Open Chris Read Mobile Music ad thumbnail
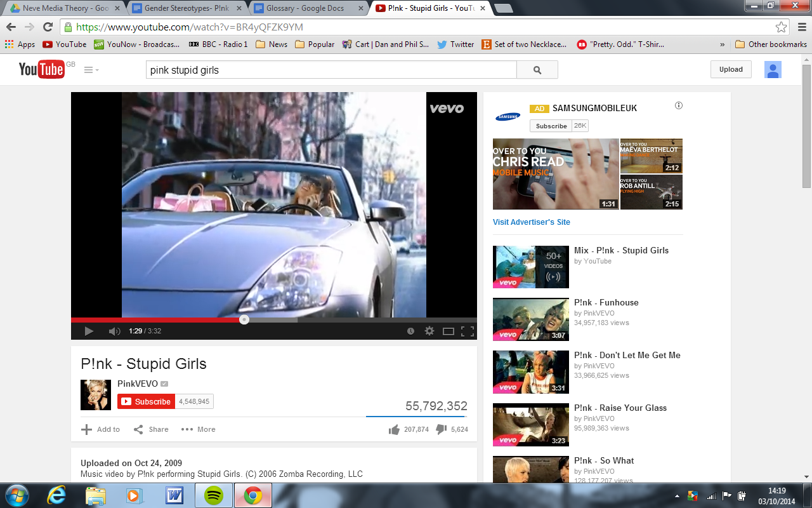Image resolution: width=812 pixels, height=508 pixels. (556, 174)
